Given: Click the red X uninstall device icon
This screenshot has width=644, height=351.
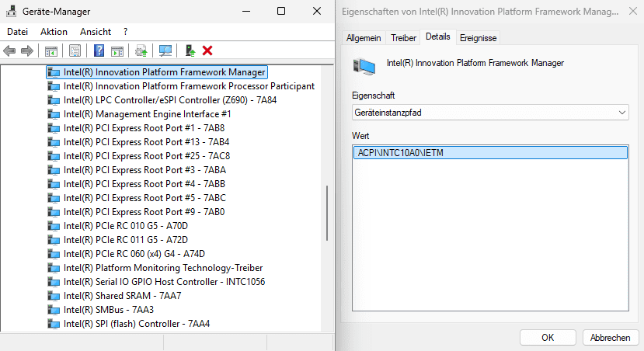Looking at the screenshot, I should [207, 50].
